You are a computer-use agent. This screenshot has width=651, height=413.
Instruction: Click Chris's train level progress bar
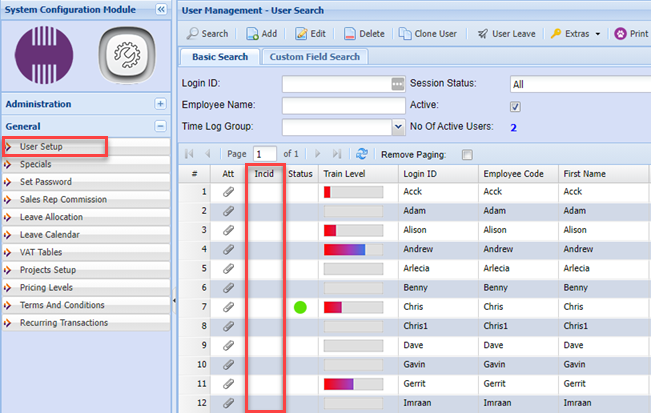(352, 307)
